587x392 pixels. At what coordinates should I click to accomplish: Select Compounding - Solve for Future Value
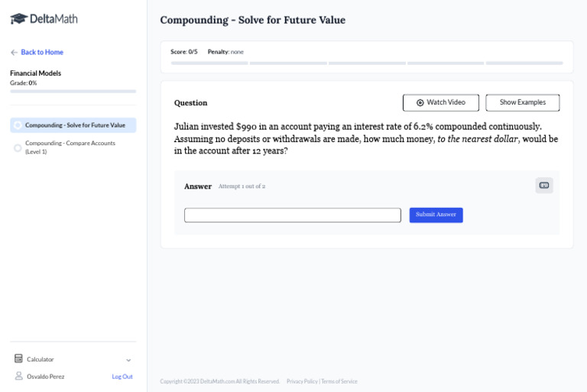(x=75, y=125)
